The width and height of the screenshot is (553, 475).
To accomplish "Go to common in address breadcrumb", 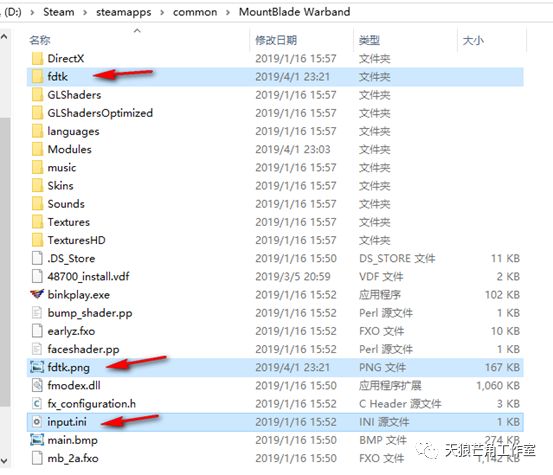I will tap(195, 12).
